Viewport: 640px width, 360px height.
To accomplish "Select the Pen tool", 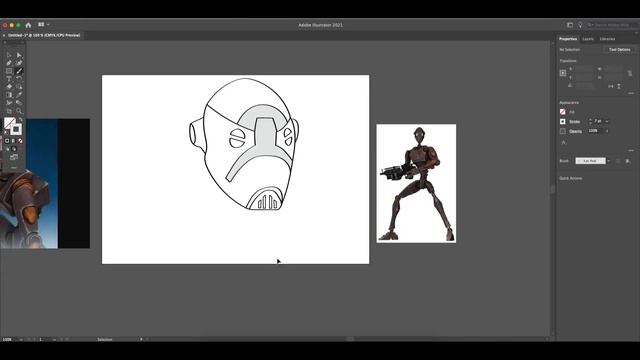I will click(9, 63).
